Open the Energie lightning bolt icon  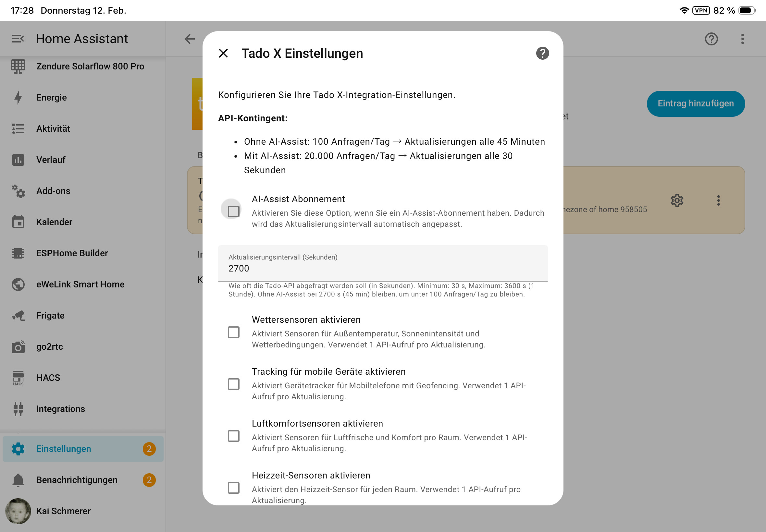pyautogui.click(x=18, y=97)
